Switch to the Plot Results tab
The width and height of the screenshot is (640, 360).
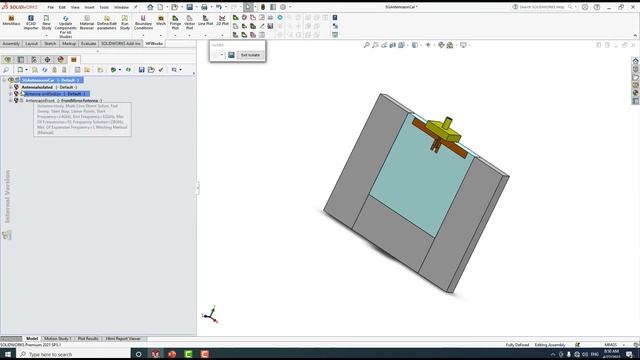point(88,338)
